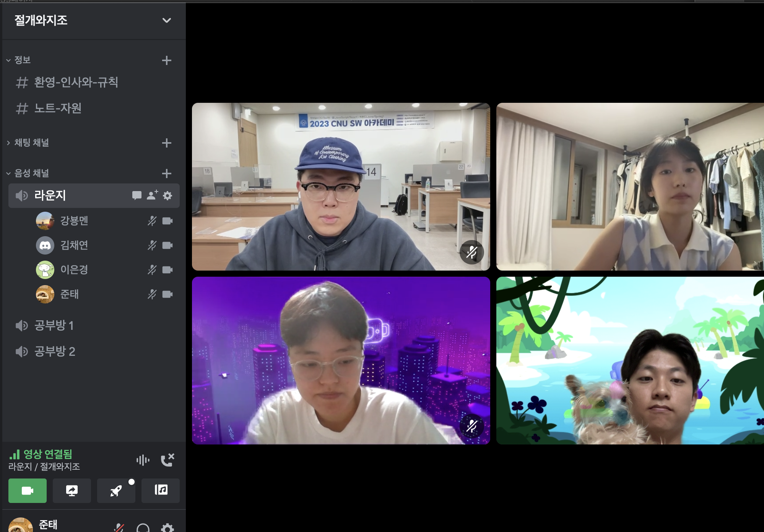Image resolution: width=764 pixels, height=532 pixels.
Task: Unmute your microphone in the user panel
Action: (x=119, y=528)
